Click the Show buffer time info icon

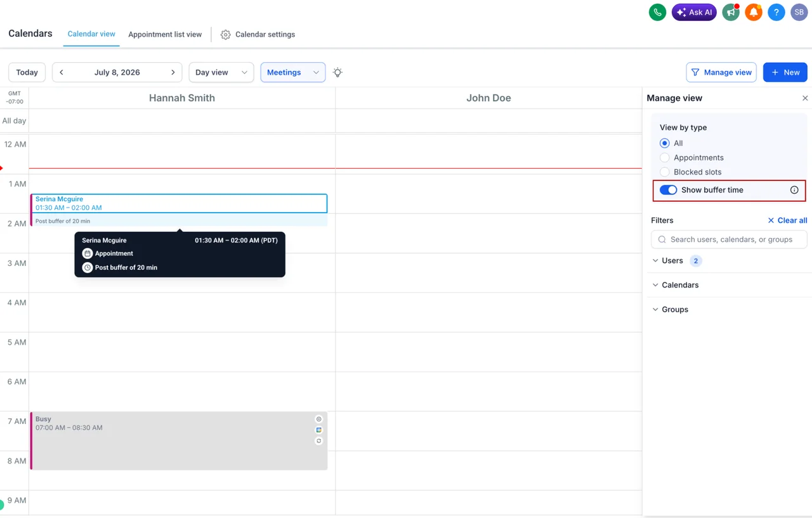pyautogui.click(x=794, y=190)
